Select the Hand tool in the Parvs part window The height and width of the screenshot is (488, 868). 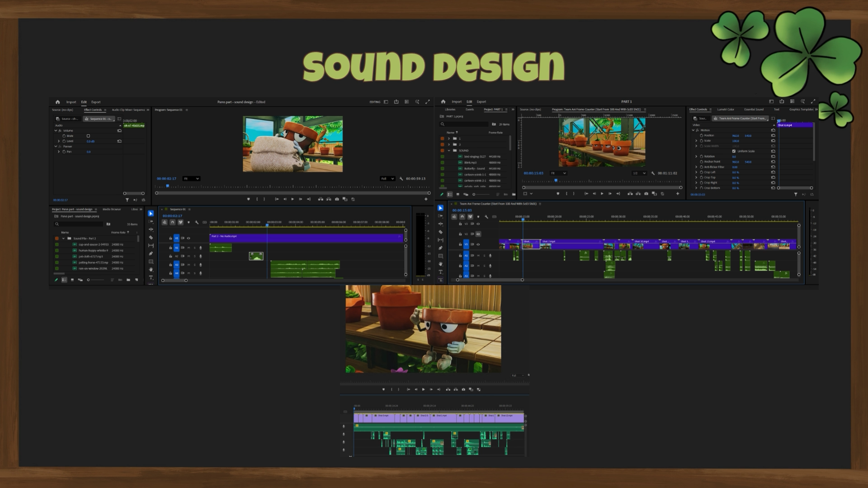(151, 269)
